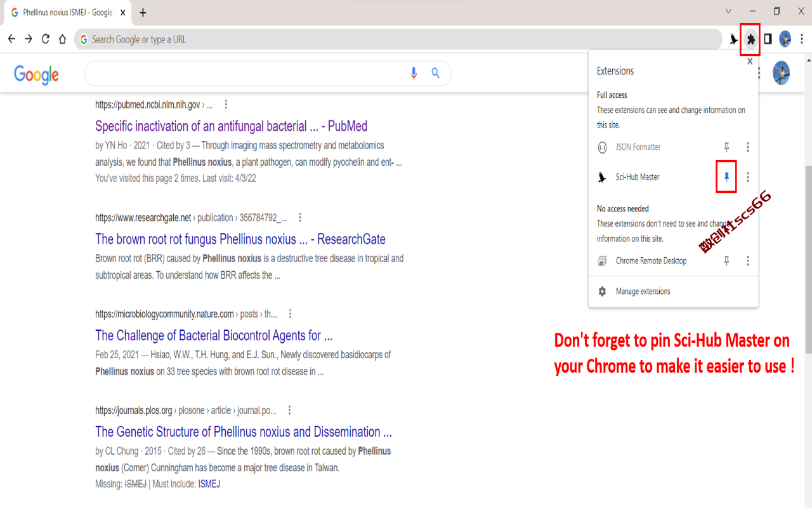Toggle the browser side panel

[768, 39]
